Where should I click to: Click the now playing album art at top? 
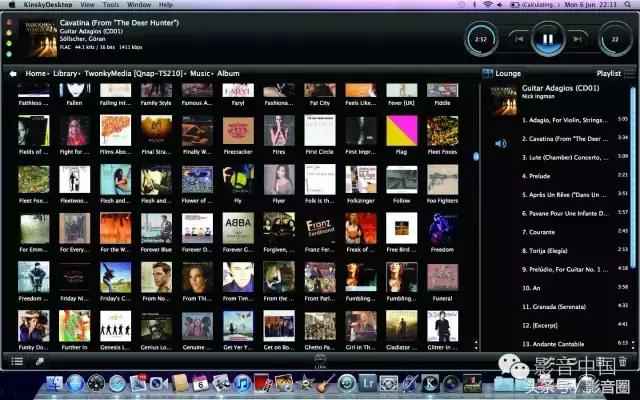pos(41,39)
